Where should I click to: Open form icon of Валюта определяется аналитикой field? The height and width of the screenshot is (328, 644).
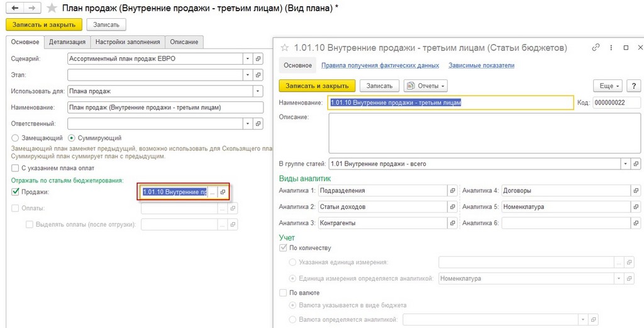pyautogui.click(x=592, y=319)
